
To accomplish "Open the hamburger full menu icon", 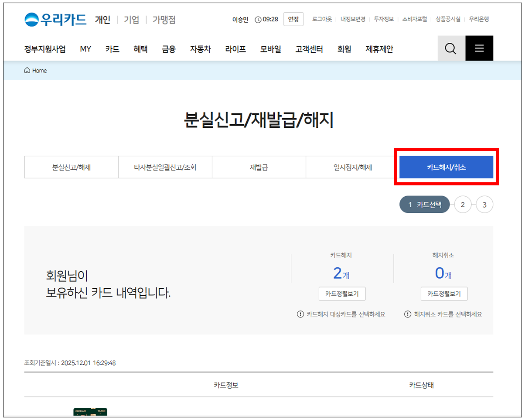I will click(x=479, y=48).
